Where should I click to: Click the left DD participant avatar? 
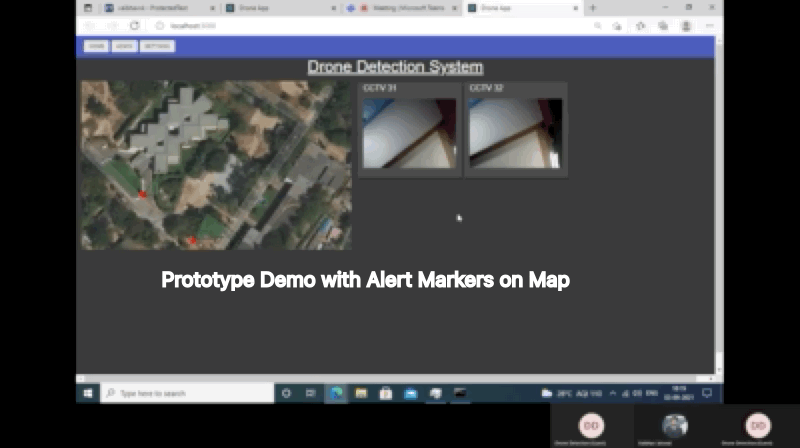(591, 426)
